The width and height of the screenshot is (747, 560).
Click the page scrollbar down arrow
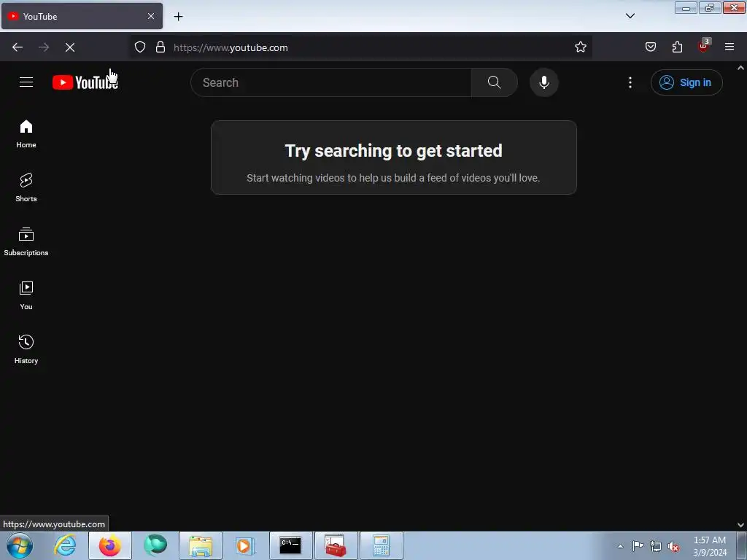(x=741, y=525)
